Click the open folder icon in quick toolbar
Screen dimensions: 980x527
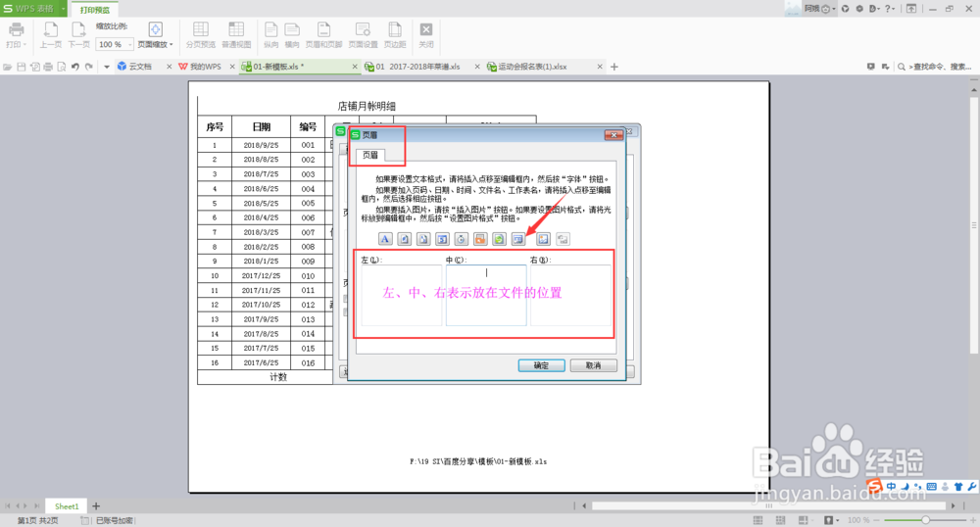(8, 67)
